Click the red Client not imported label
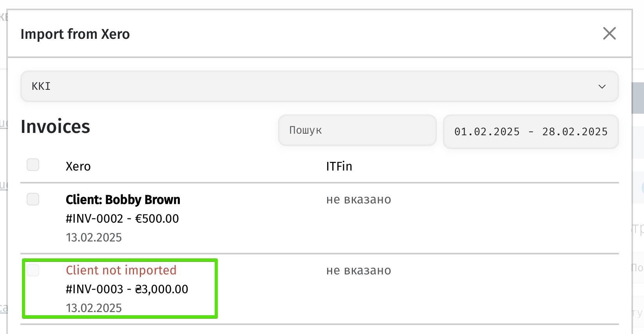Screen dimensions: 644x334 coord(121,270)
